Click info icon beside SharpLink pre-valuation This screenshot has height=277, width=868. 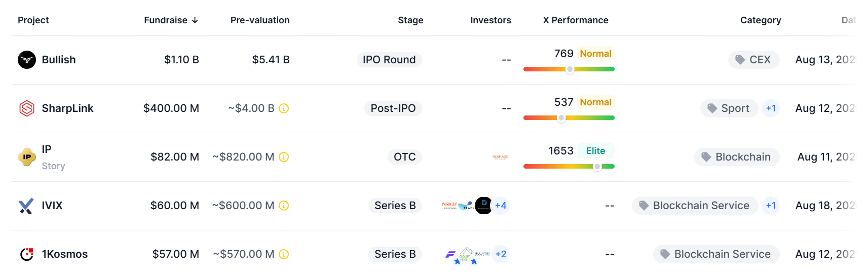pos(284,108)
